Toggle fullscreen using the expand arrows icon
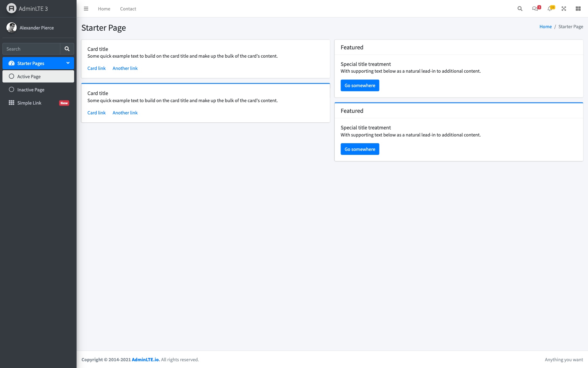The height and width of the screenshot is (368, 588). pos(564,9)
